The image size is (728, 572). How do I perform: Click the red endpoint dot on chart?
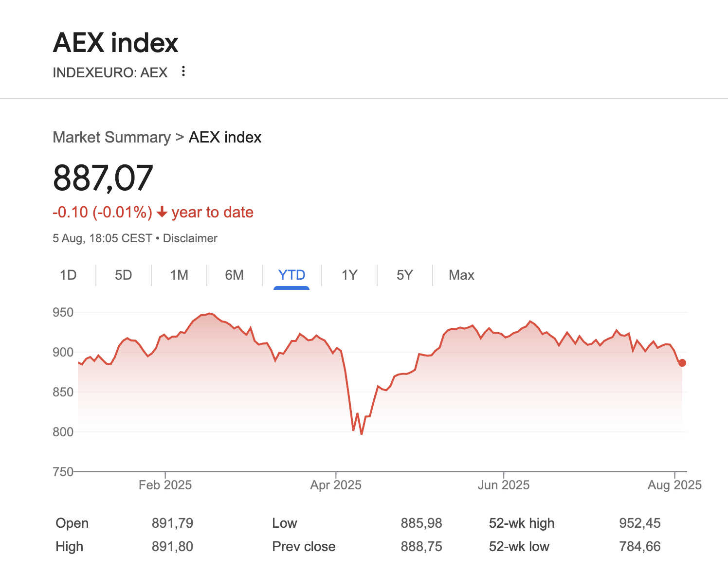682,363
